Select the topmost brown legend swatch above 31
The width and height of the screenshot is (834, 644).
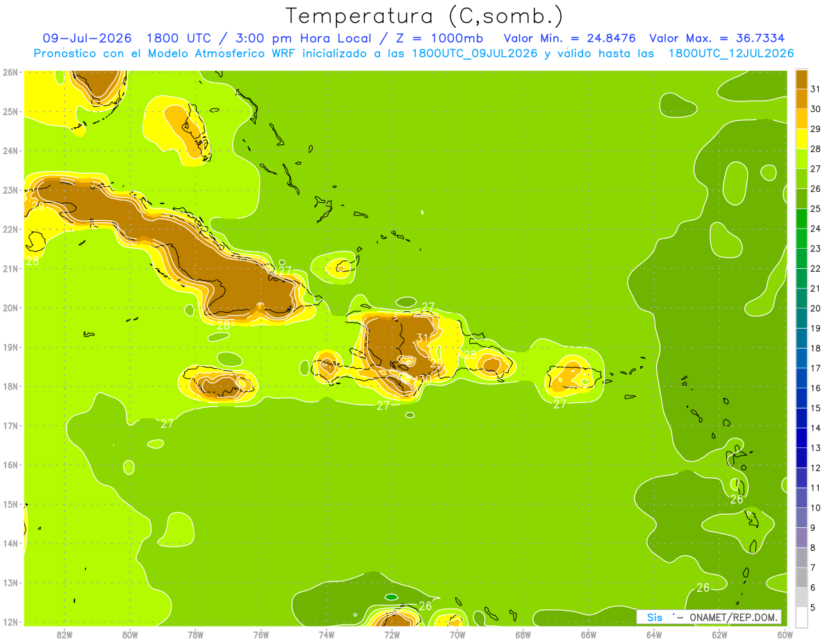point(801,79)
